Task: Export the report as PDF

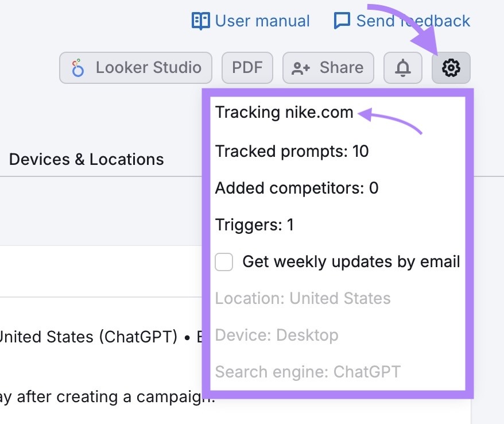Action: 247,67
